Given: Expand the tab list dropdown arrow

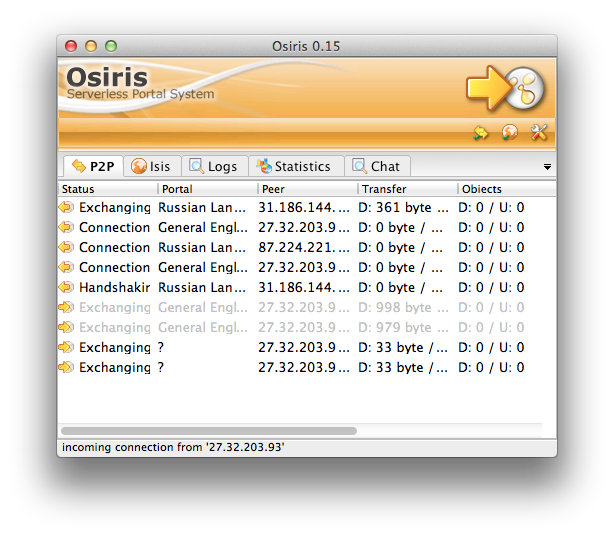Looking at the screenshot, I should tap(547, 167).
